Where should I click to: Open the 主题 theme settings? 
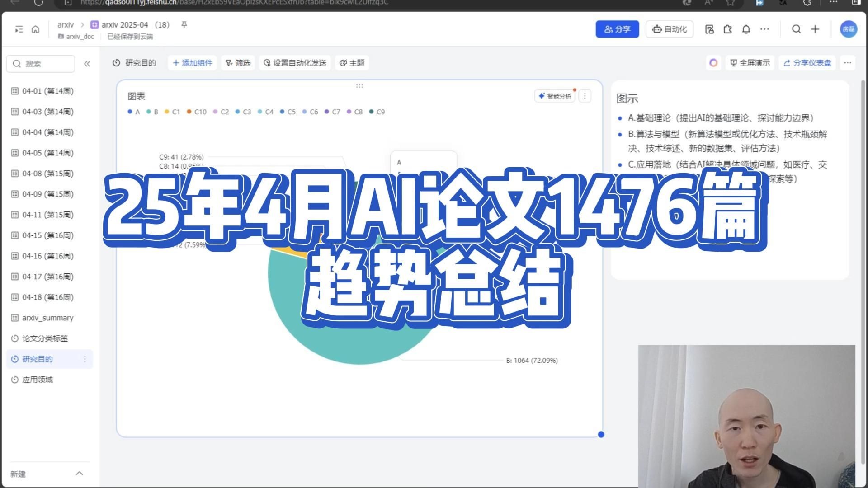click(352, 63)
